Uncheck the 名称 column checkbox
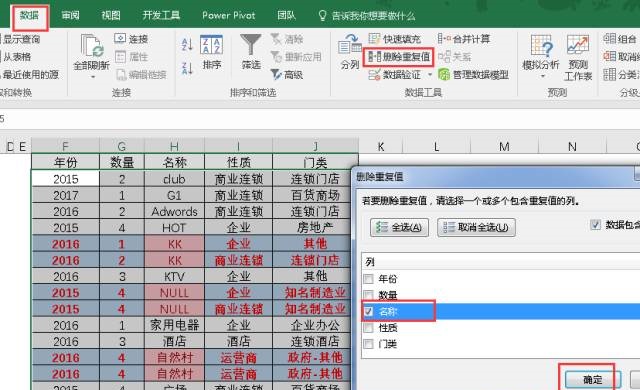Viewport: 640px width, 390px height. click(x=368, y=312)
